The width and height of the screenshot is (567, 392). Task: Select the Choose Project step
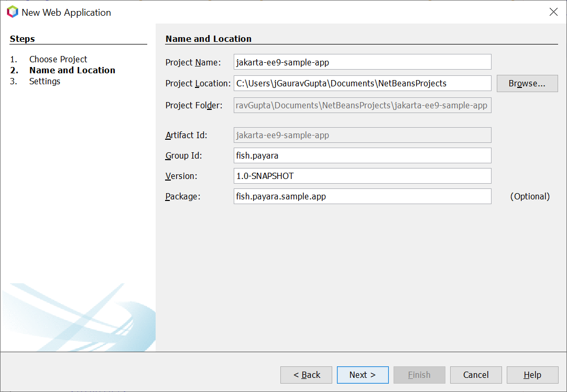click(x=58, y=59)
